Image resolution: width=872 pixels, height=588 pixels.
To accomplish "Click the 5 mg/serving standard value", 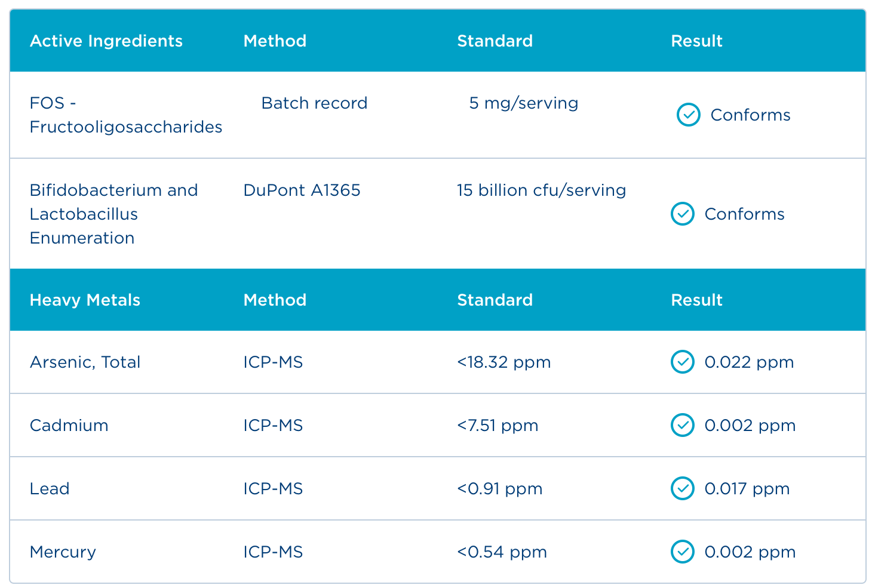I will point(523,103).
